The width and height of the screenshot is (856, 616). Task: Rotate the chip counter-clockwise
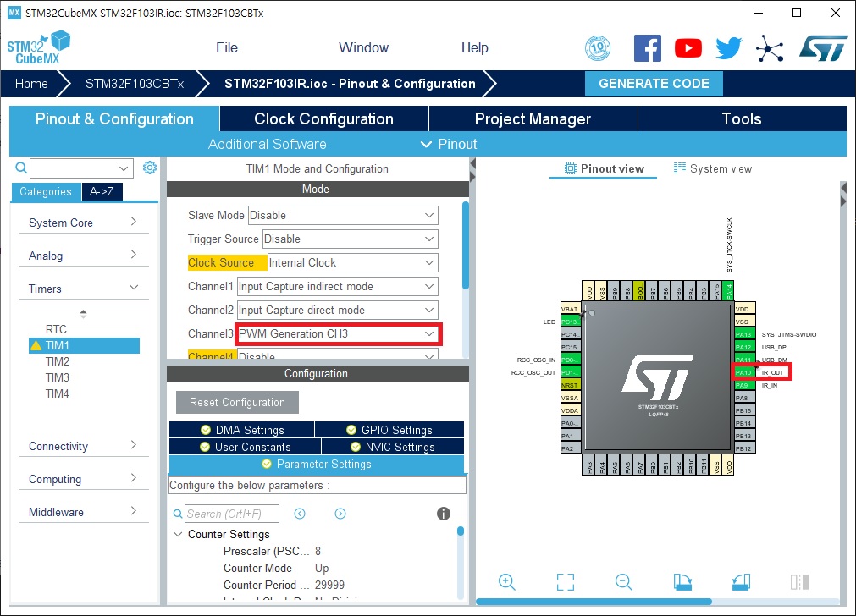tap(741, 581)
